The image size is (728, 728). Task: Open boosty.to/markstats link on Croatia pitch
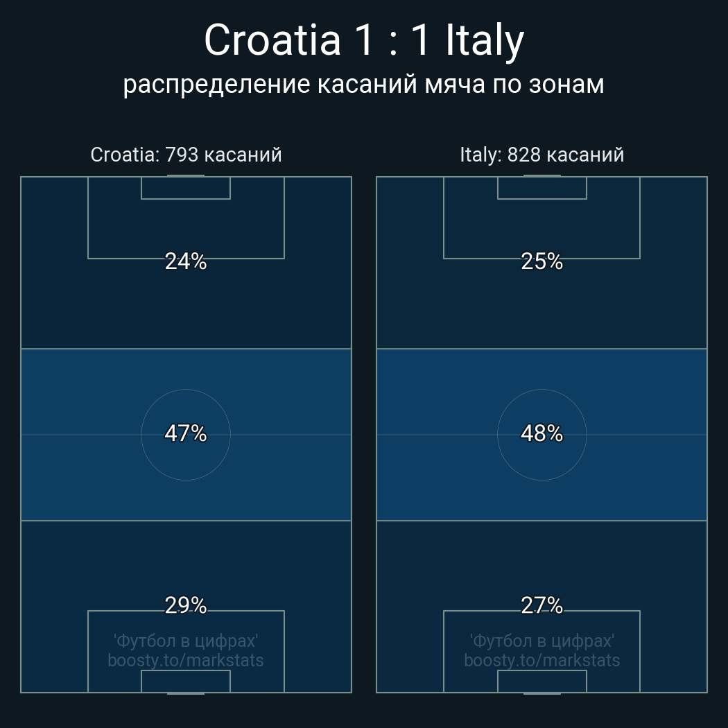coord(186,660)
